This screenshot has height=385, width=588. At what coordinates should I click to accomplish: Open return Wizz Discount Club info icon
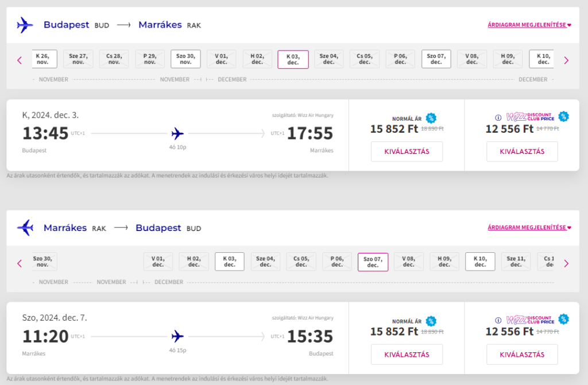pos(498,320)
